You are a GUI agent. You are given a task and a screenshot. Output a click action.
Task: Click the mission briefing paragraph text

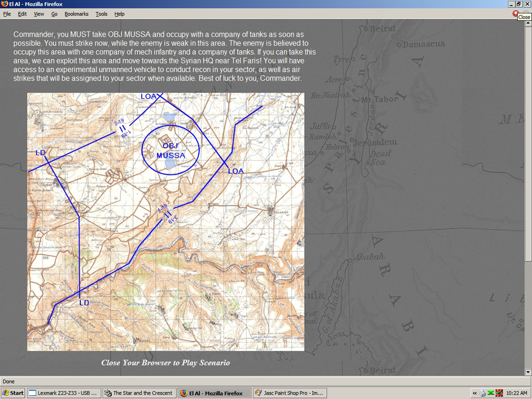pyautogui.click(x=165, y=56)
